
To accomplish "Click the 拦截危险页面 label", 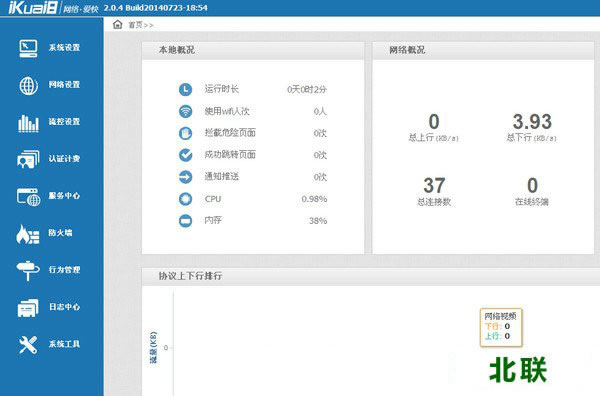I will [x=230, y=133].
